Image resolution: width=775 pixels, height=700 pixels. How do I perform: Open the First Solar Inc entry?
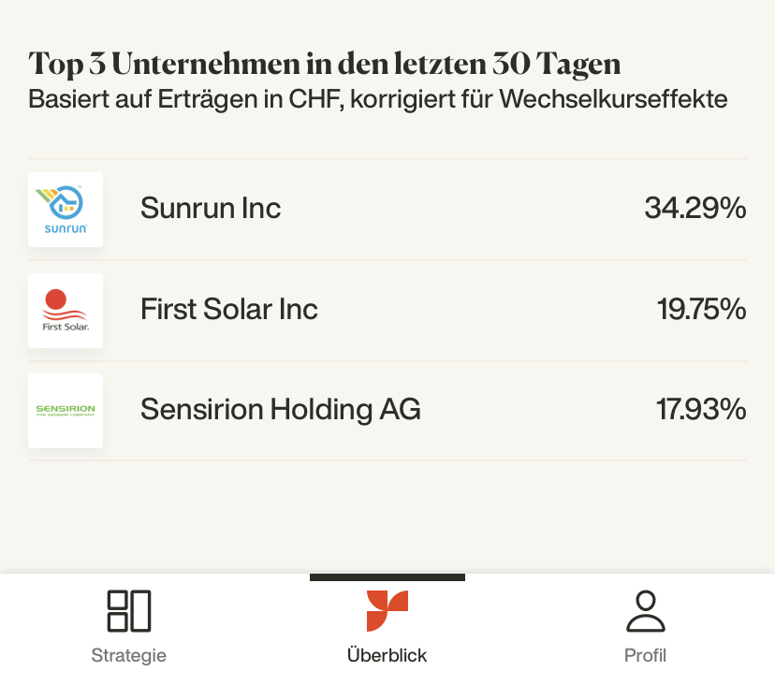click(228, 309)
